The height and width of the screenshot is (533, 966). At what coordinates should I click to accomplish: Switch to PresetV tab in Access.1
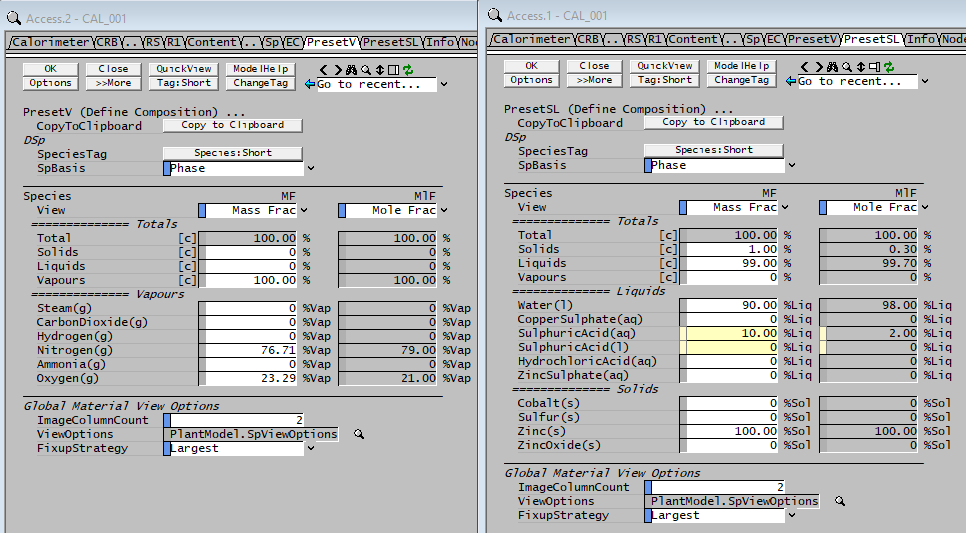(x=813, y=39)
